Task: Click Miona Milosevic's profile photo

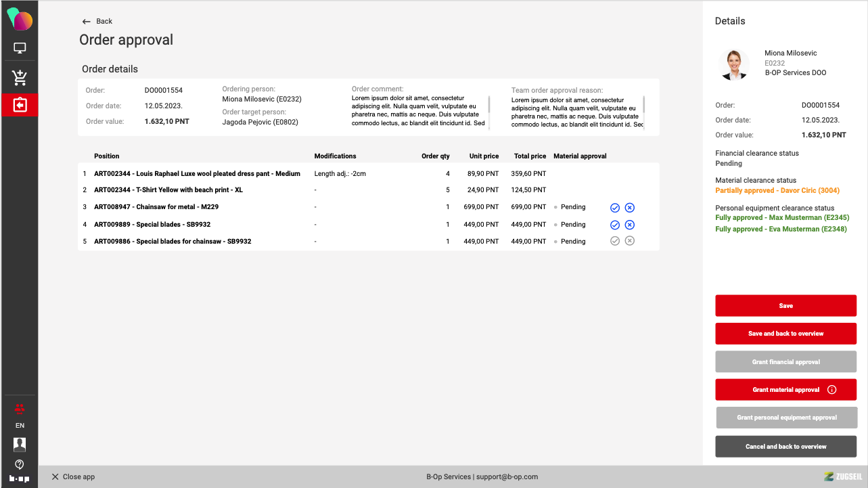Action: tap(733, 65)
